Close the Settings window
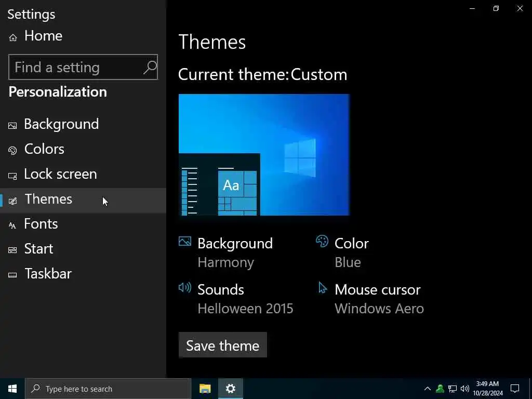 tap(520, 8)
